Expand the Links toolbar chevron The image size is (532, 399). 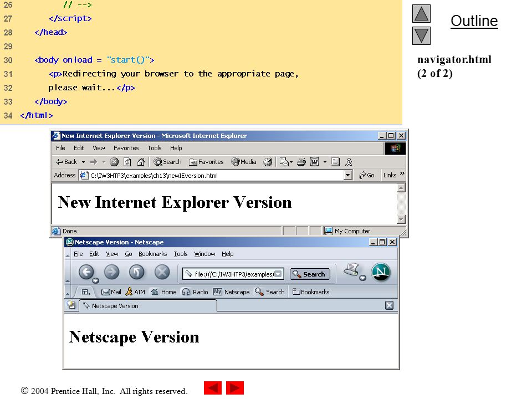(x=402, y=173)
